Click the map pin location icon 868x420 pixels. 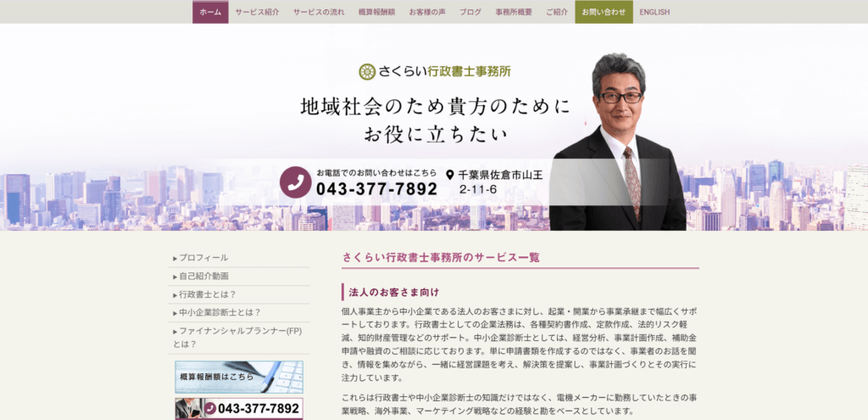(450, 175)
